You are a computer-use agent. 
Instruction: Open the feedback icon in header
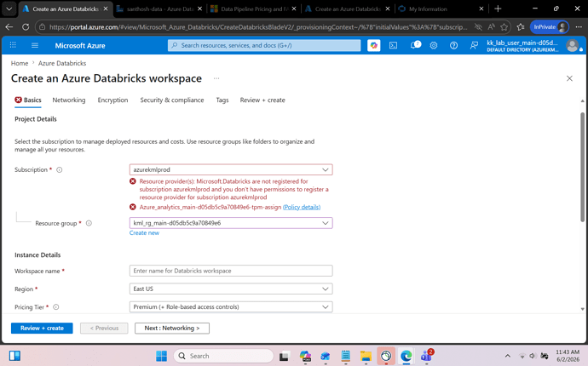tap(474, 45)
